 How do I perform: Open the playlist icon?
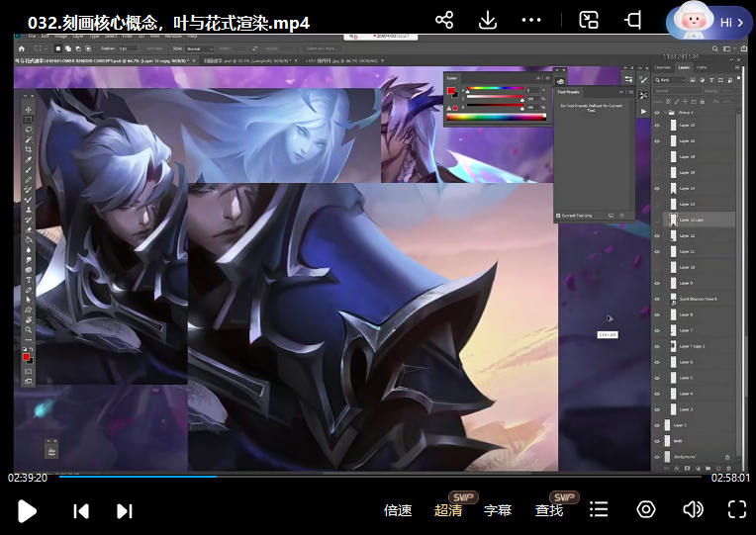click(599, 509)
